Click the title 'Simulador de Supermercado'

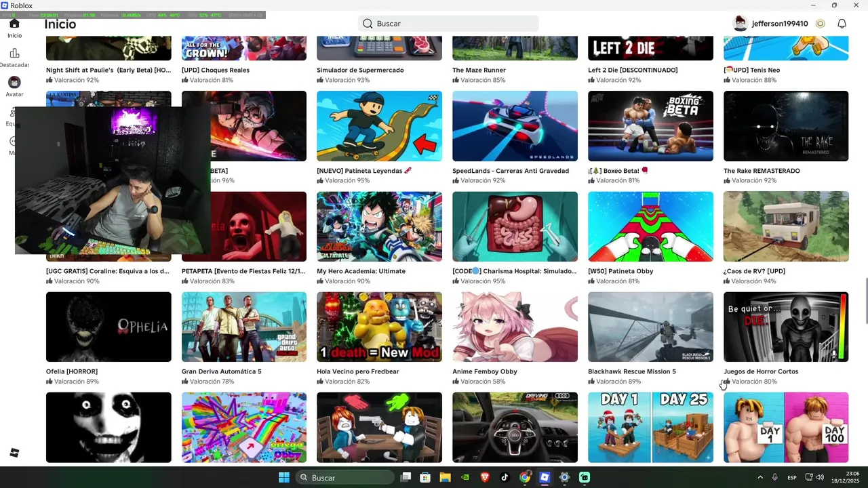tap(360, 70)
